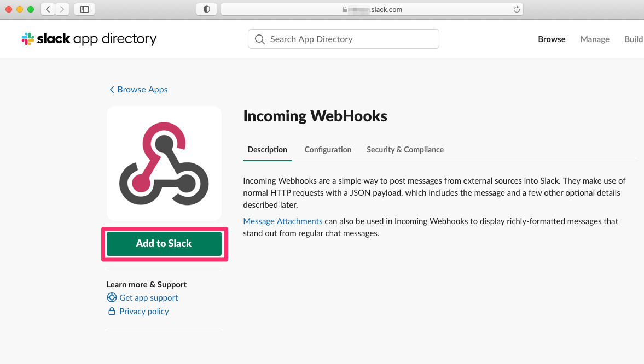Open the Build menu item

click(x=634, y=39)
